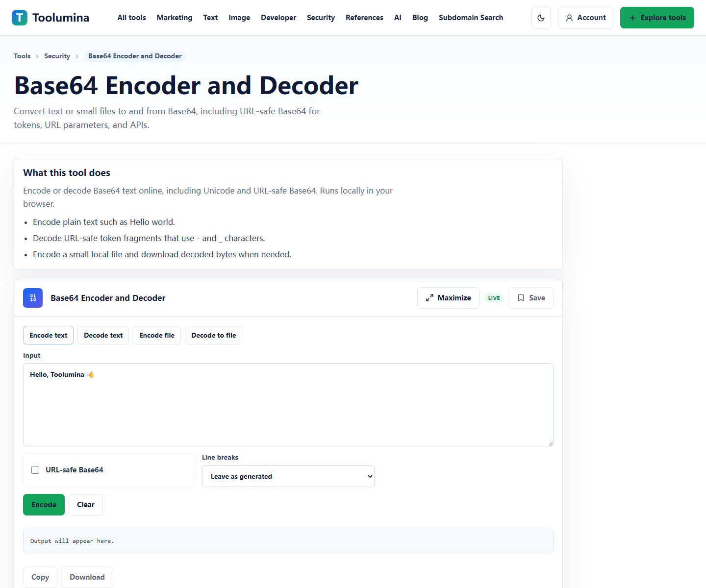Click the green Encode button

(44, 505)
